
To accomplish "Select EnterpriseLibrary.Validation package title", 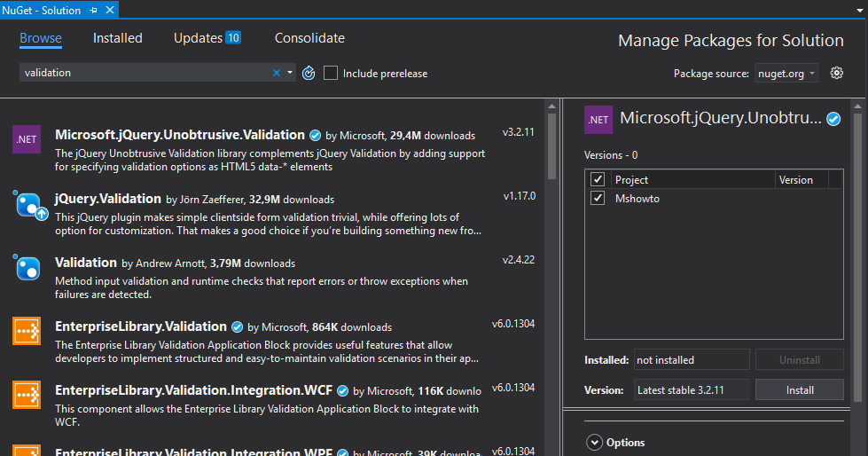I will [141, 326].
